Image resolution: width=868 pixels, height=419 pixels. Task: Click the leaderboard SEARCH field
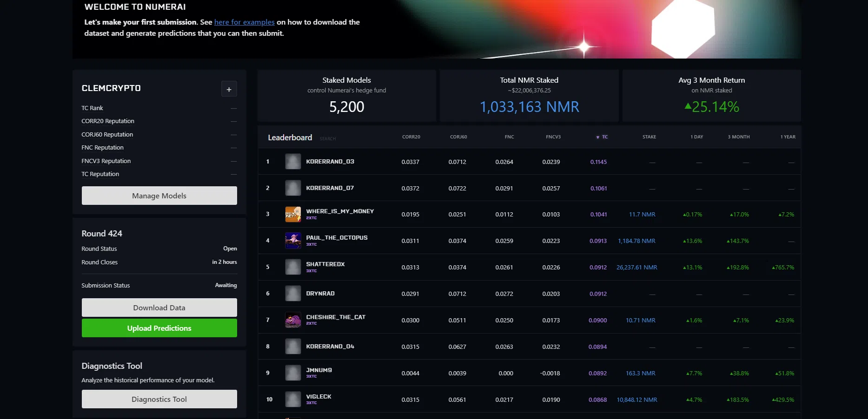point(328,138)
